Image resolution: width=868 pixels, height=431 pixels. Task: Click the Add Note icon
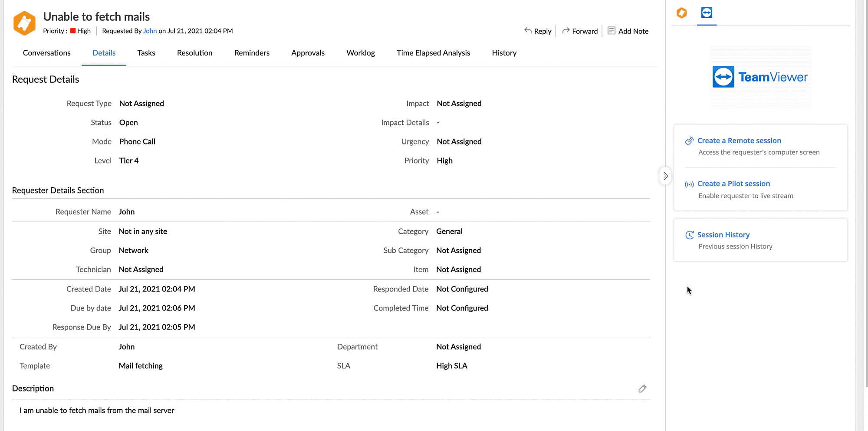point(612,31)
